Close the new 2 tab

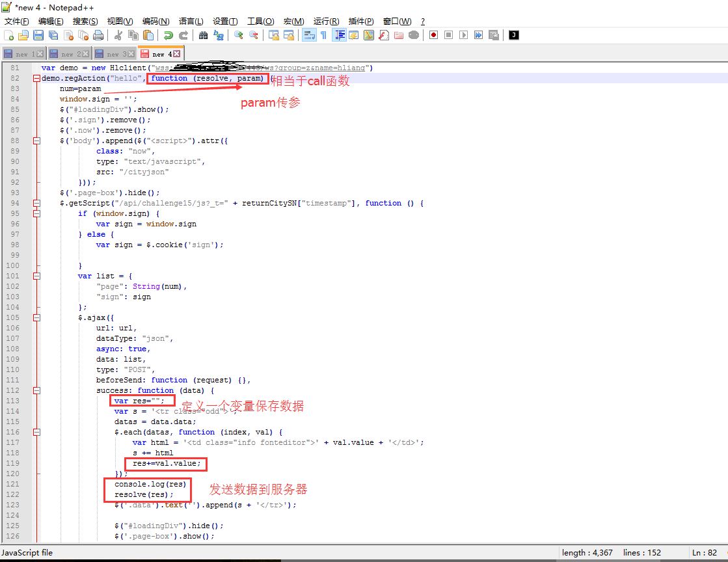85,54
